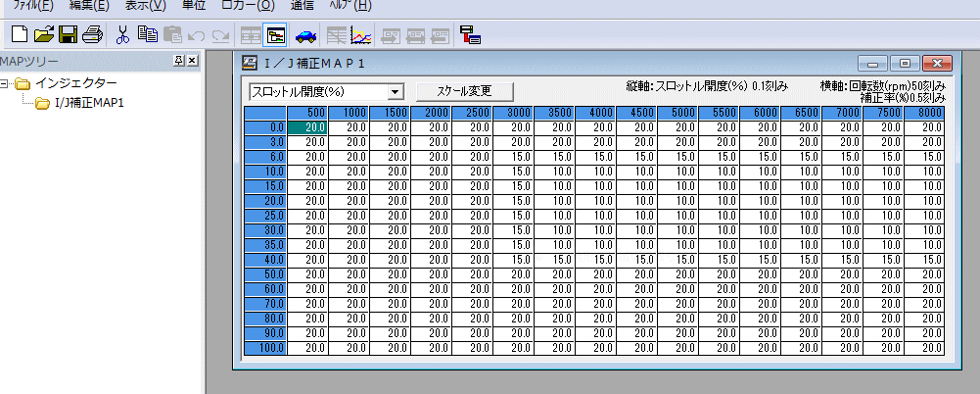Close the MAPツリー panel
The height and width of the screenshot is (394, 980).
(x=192, y=62)
